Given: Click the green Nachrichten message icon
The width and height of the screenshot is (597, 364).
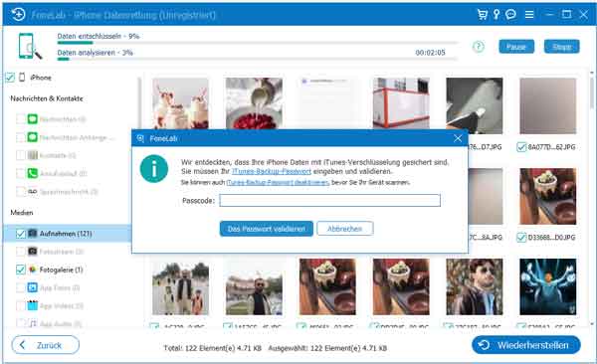Looking at the screenshot, I should click(33, 119).
